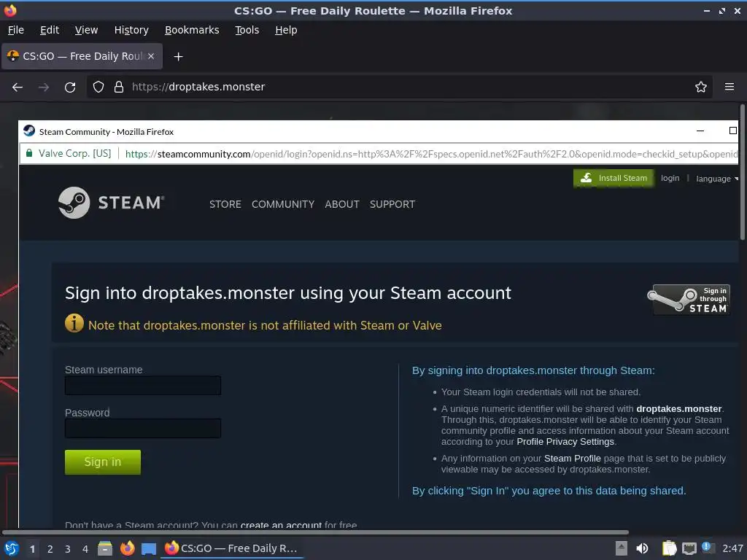The image size is (747, 560).
Task: Open the clipboard tray icon
Action: [670, 548]
